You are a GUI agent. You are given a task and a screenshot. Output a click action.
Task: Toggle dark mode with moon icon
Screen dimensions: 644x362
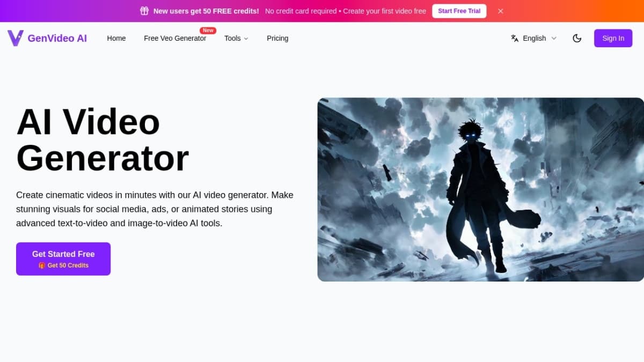tap(577, 38)
